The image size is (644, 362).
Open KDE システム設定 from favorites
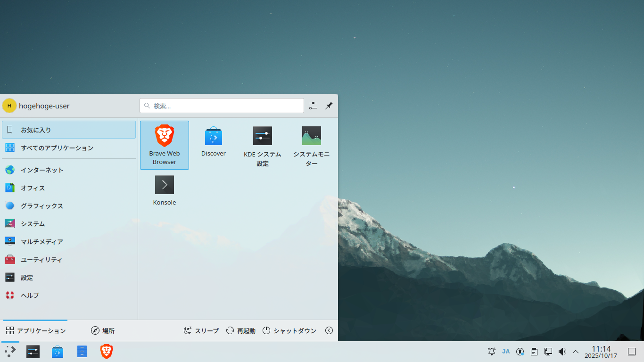click(263, 145)
